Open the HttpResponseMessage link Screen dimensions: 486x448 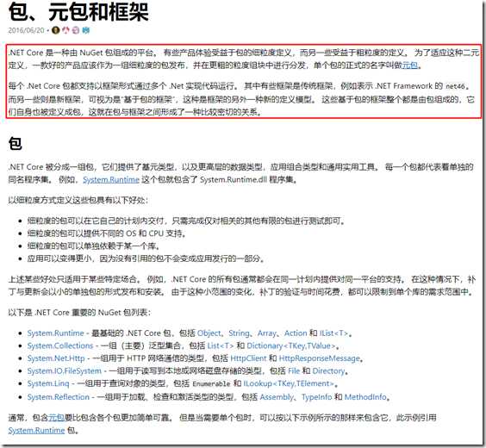(320, 358)
